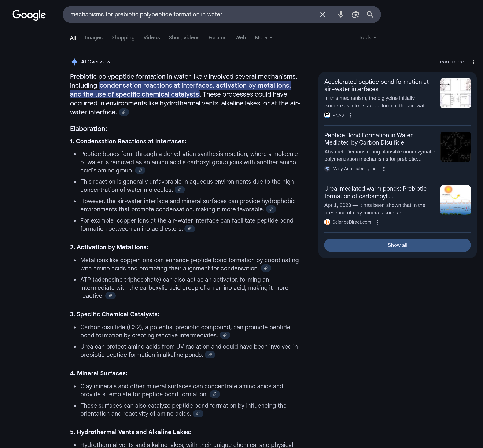
Task: Open the Tools dropdown
Action: [367, 37]
